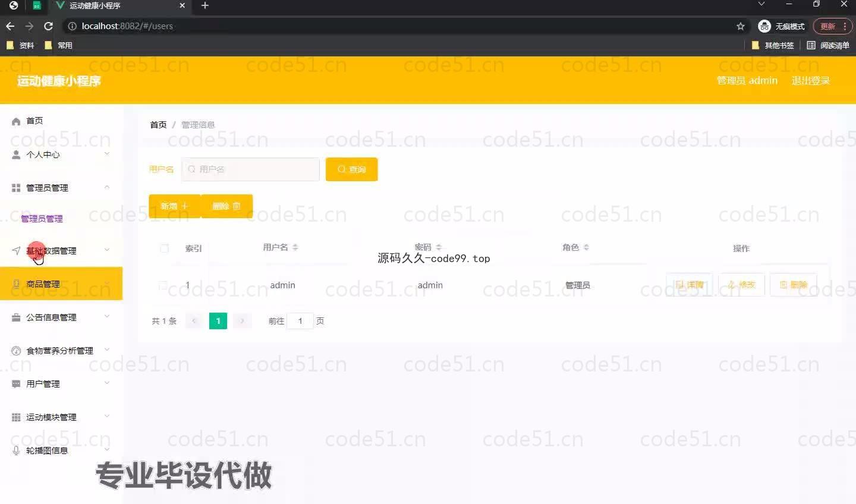Click the next page arrow
This screenshot has width=856, height=504.
click(x=242, y=321)
